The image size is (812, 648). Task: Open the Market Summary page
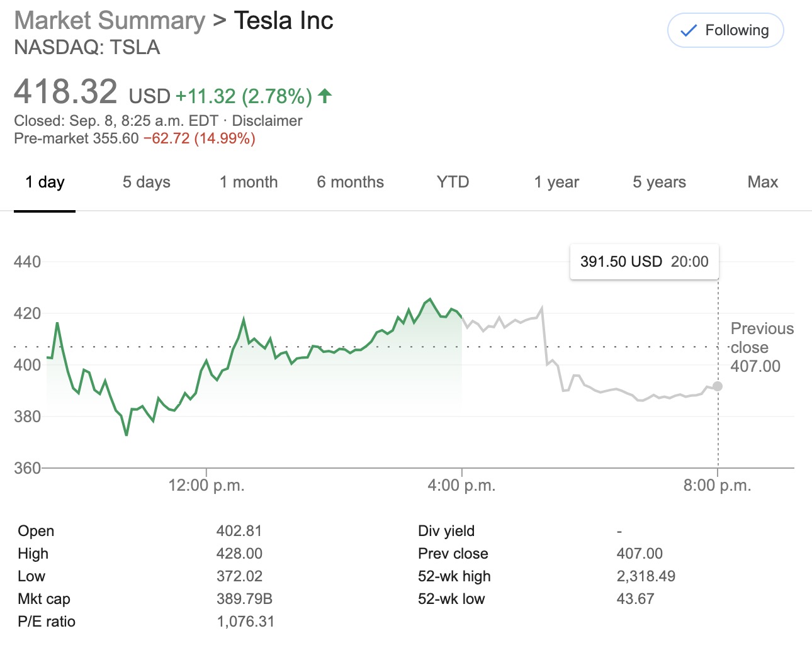(x=108, y=20)
